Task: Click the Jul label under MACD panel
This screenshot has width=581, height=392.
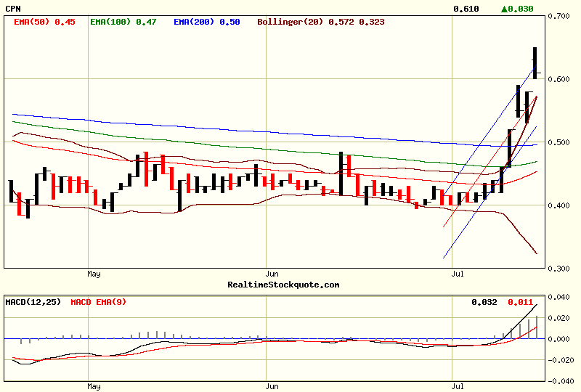Action: click(x=458, y=386)
